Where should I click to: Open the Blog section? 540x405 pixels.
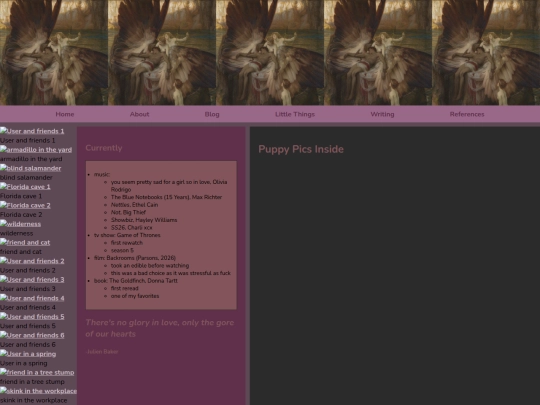point(212,114)
